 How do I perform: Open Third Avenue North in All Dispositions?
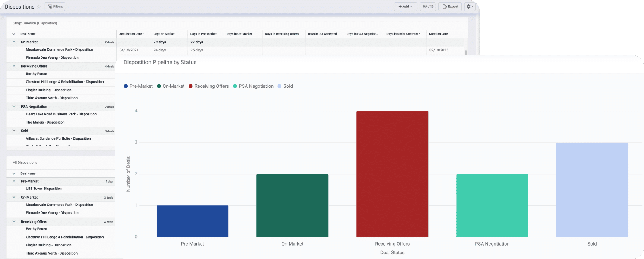[x=52, y=253]
